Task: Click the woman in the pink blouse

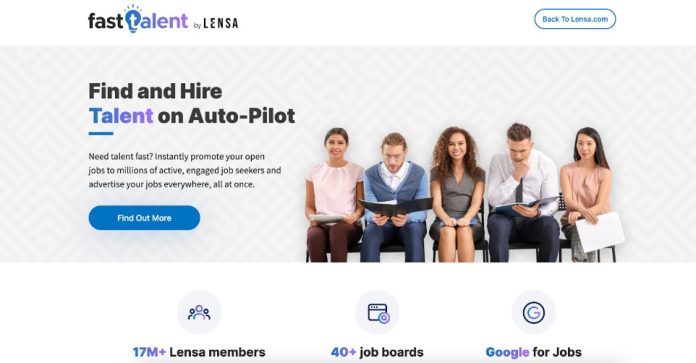Action: click(x=335, y=195)
